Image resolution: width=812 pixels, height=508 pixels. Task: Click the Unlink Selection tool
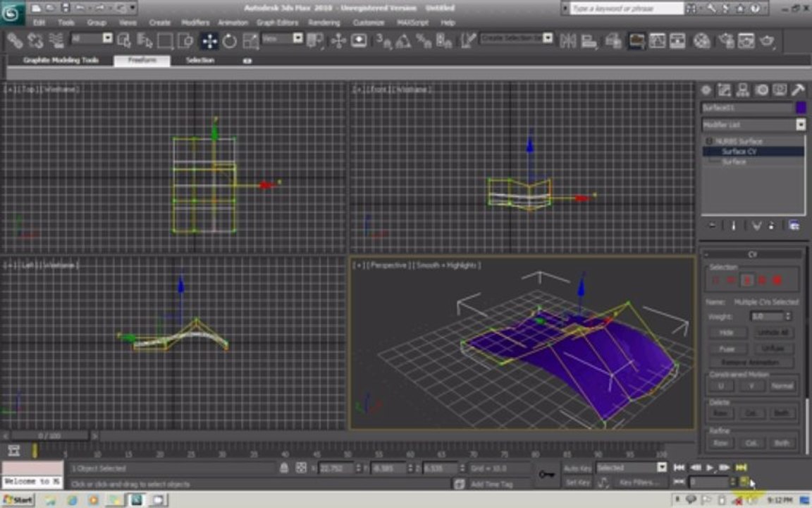click(x=35, y=40)
